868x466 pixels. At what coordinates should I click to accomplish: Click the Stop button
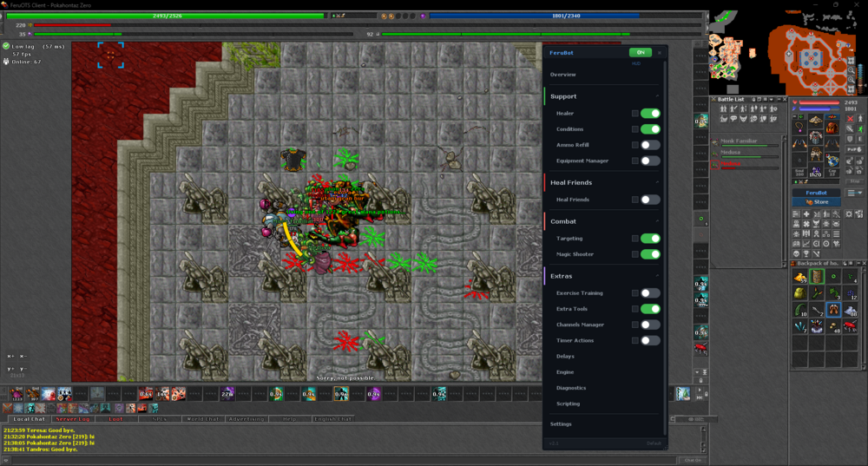coord(855,181)
